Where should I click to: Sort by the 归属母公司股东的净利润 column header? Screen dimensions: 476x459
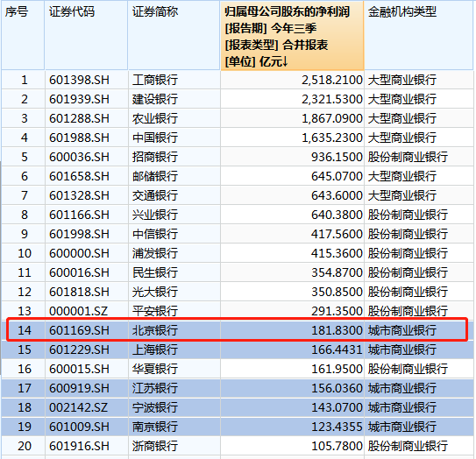(292, 36)
